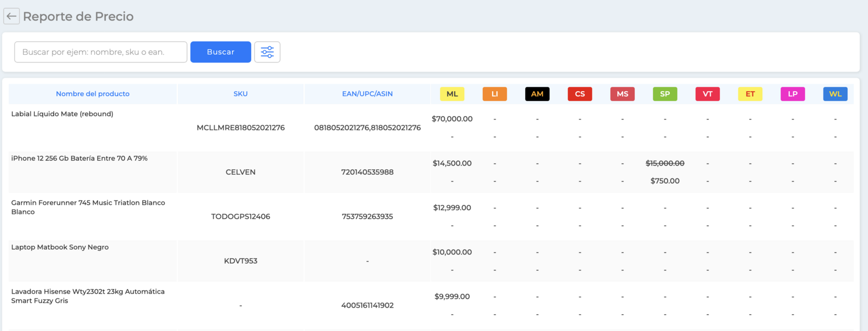Go back using the arrow icon
The image size is (868, 331).
(11, 16)
